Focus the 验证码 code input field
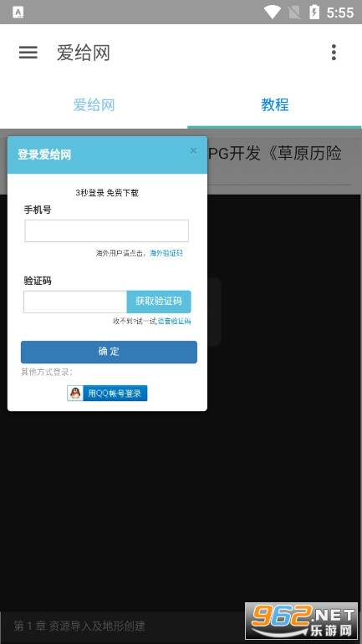This screenshot has width=362, height=644. pos(75,302)
